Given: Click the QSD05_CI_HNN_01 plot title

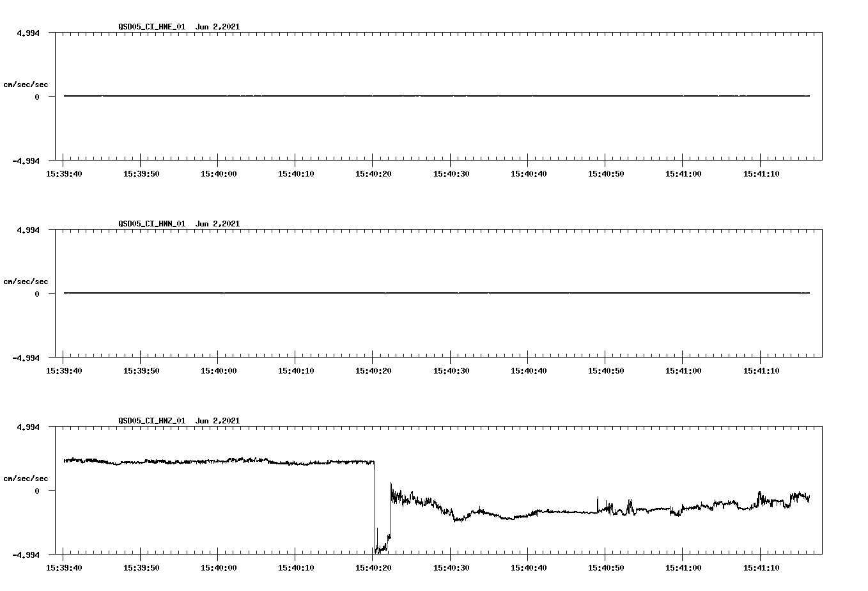Looking at the screenshot, I should click(x=152, y=224).
